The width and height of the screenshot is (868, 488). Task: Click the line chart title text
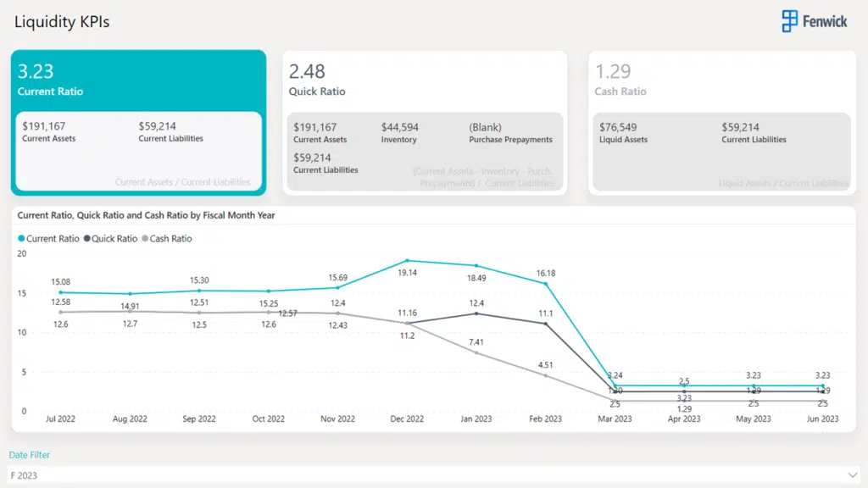(146, 216)
